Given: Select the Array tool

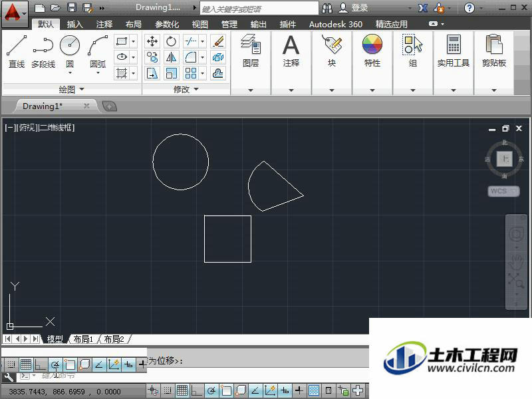Looking at the screenshot, I should 191,73.
